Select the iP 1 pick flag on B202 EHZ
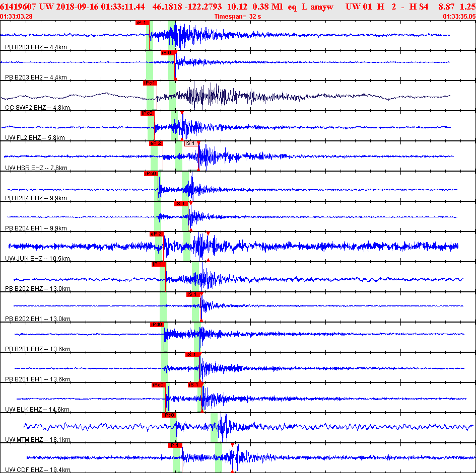The height and width of the screenshot is (473, 476). point(159,264)
